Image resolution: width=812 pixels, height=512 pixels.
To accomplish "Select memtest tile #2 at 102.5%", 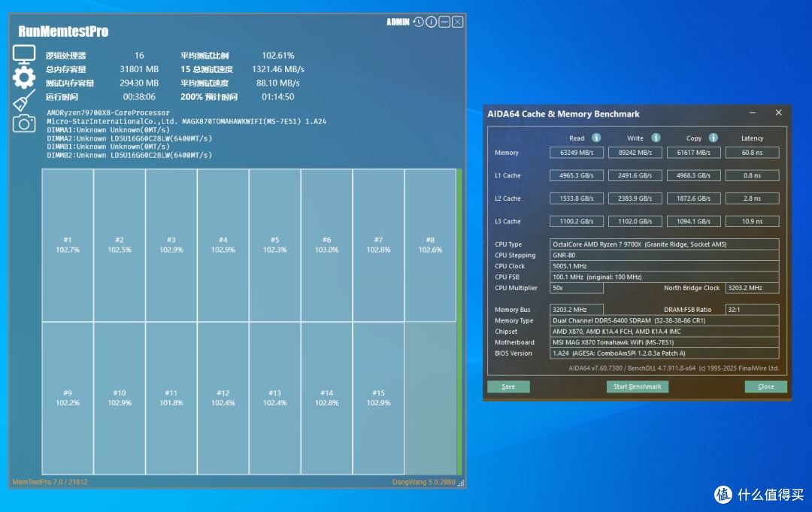I will 120,245.
